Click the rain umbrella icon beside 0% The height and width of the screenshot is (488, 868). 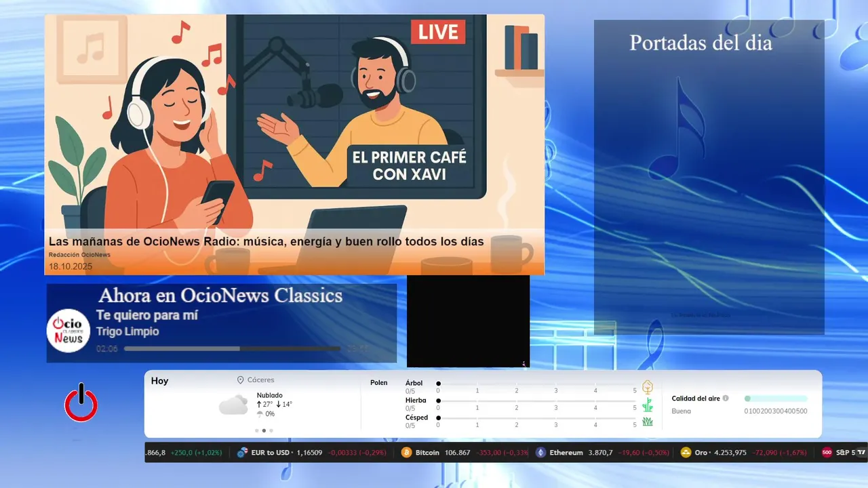(260, 413)
